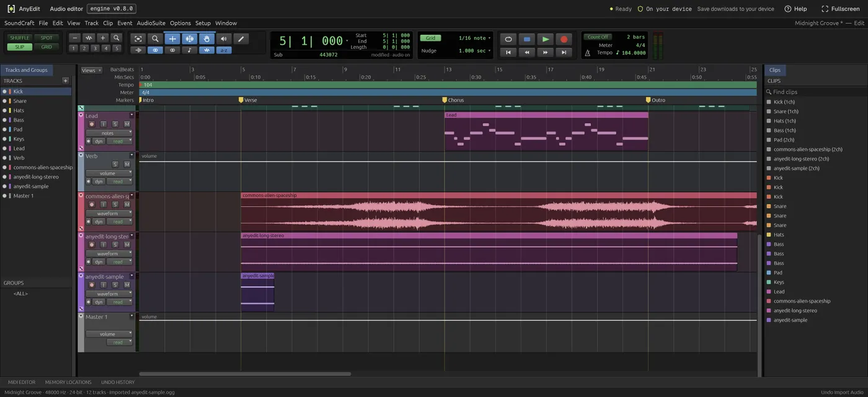Viewport: 868px width, 397px height.
Task: Click the Rewind transport button
Action: (527, 53)
